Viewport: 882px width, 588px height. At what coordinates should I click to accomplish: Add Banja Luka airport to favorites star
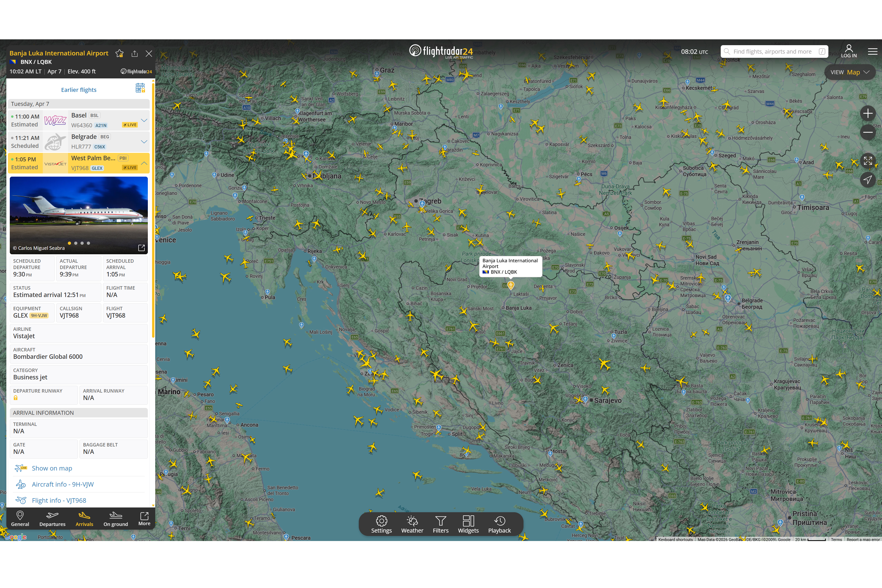[120, 53]
